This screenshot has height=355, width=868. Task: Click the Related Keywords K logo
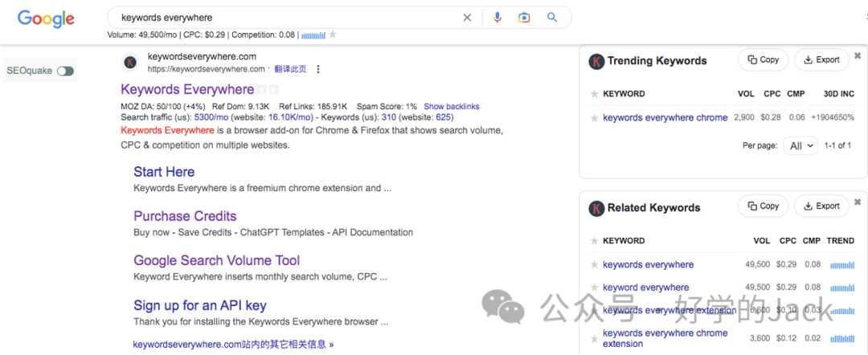pos(596,208)
